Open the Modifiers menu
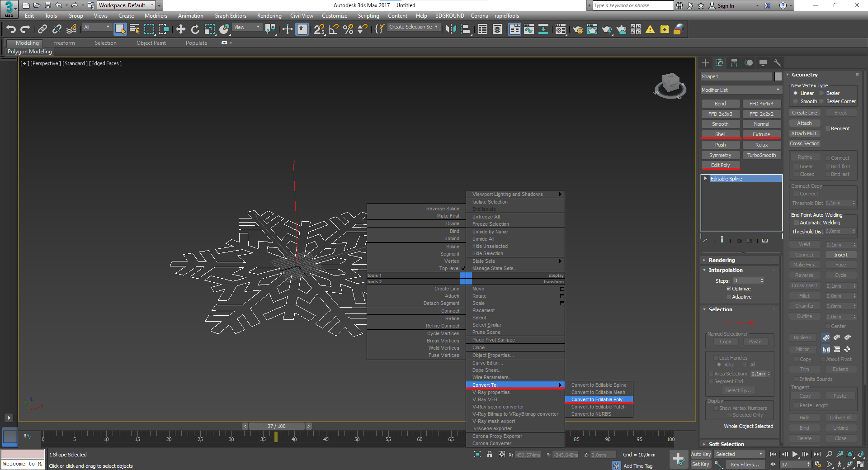Image resolution: width=868 pixels, height=470 pixels. [x=156, y=16]
